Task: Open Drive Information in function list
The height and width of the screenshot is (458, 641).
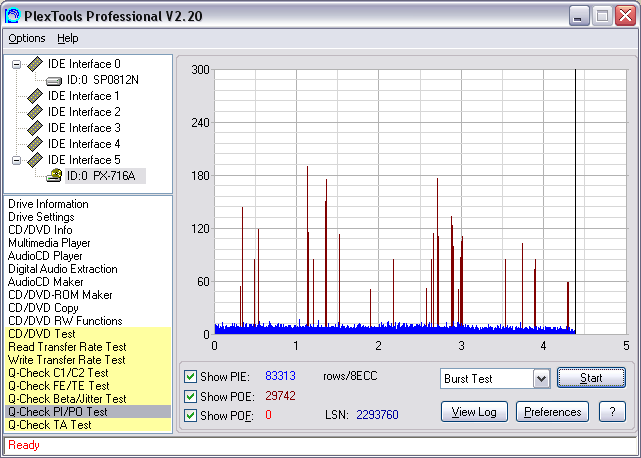Action: (48, 204)
